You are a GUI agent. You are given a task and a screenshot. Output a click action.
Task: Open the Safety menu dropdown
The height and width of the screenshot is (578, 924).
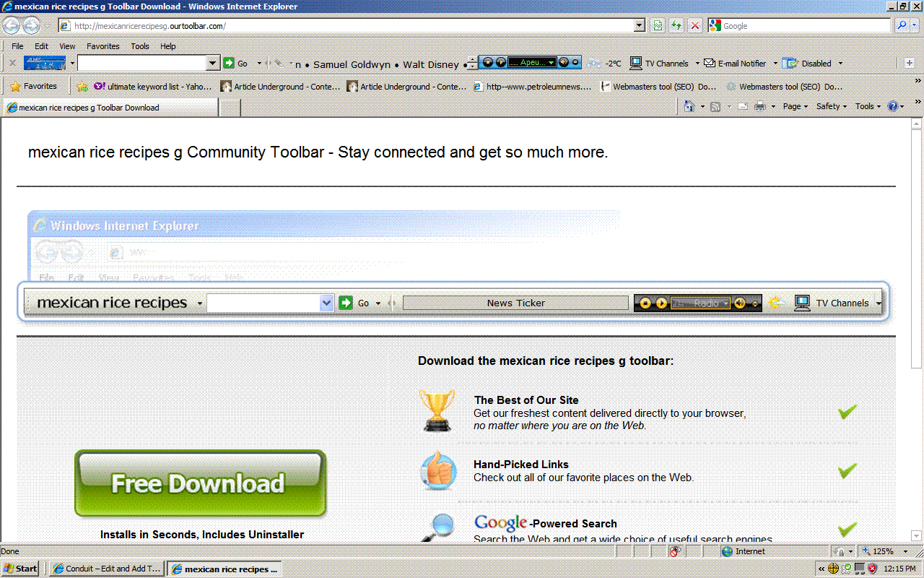pyautogui.click(x=832, y=106)
